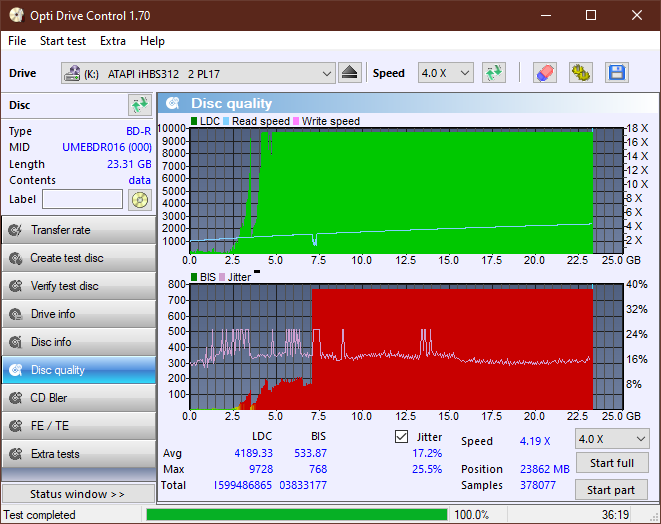Click the green progress bar
Viewport: 661px width, 524px height.
click(x=297, y=515)
